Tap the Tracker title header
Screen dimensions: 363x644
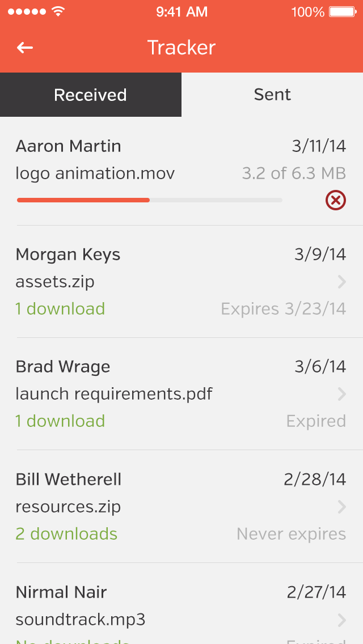pos(181,48)
